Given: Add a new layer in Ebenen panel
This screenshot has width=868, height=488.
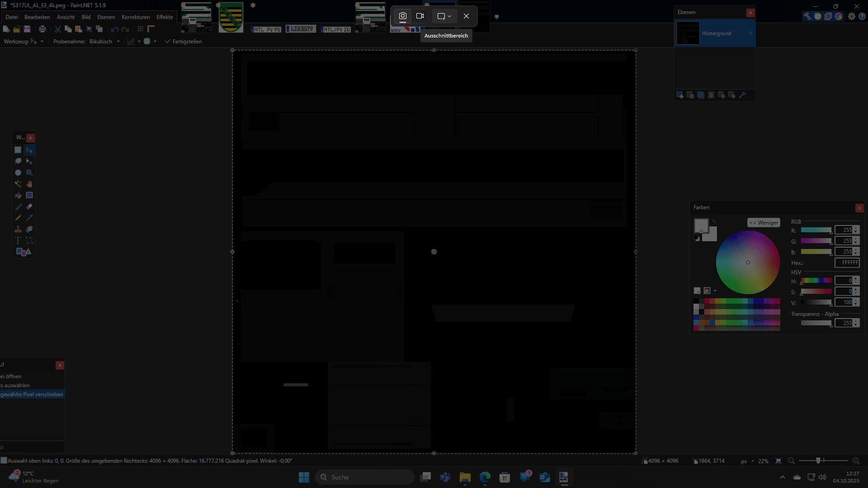Looking at the screenshot, I should click(x=679, y=95).
